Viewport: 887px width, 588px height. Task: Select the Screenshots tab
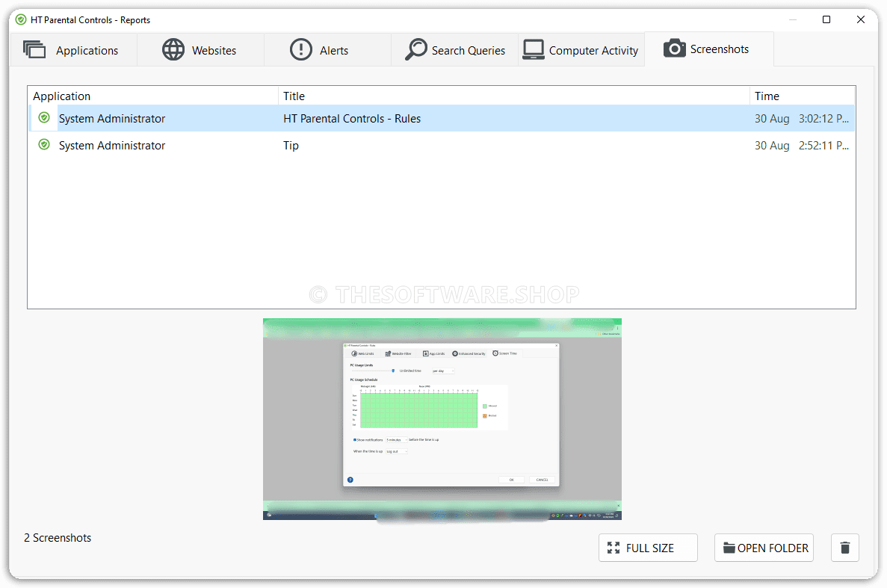coord(709,49)
